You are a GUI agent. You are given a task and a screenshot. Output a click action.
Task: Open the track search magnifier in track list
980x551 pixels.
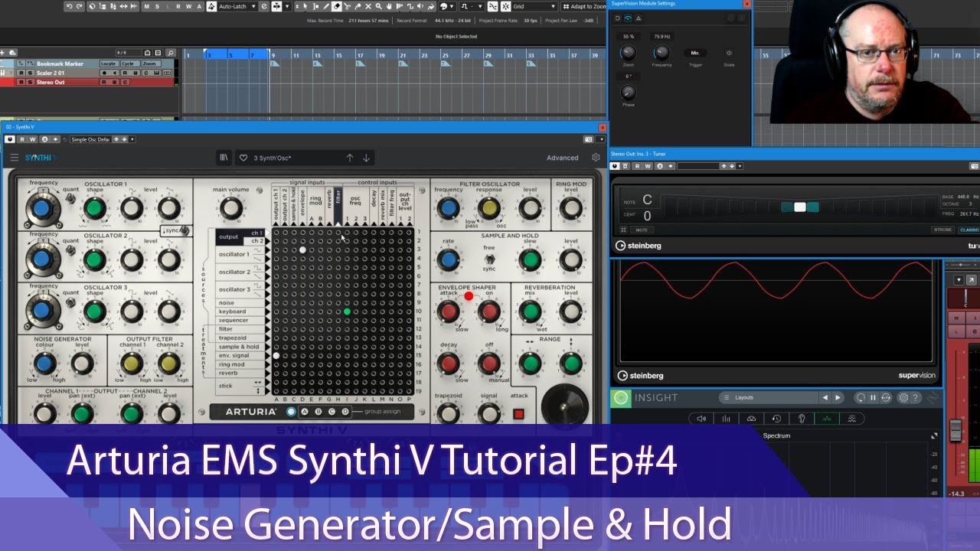click(x=171, y=53)
